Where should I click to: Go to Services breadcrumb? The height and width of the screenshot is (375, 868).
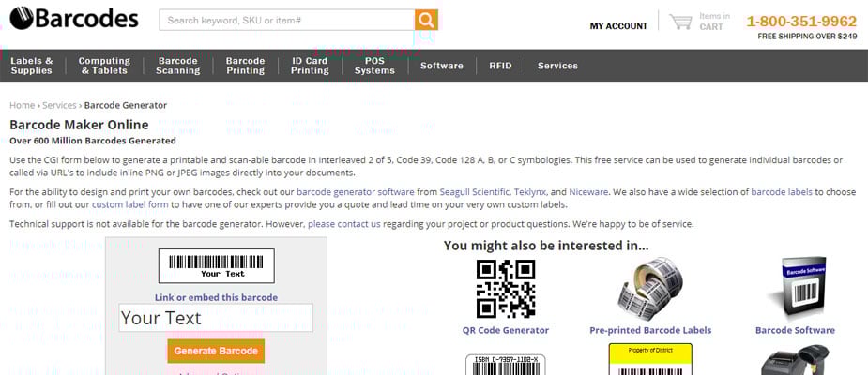[x=59, y=105]
